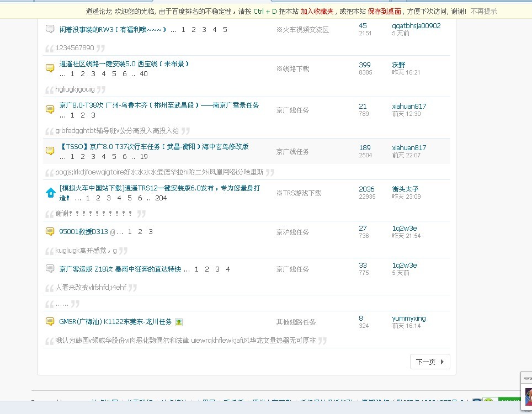
Task: View user profile 街头太子
Action: (x=405, y=189)
